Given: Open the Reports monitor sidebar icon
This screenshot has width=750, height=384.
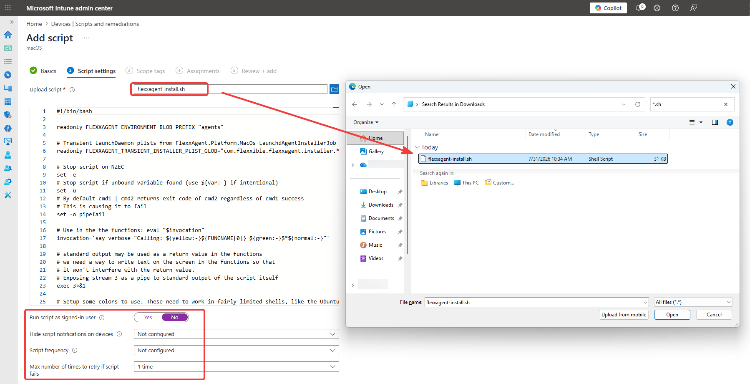Looking at the screenshot, I should click(8, 142).
